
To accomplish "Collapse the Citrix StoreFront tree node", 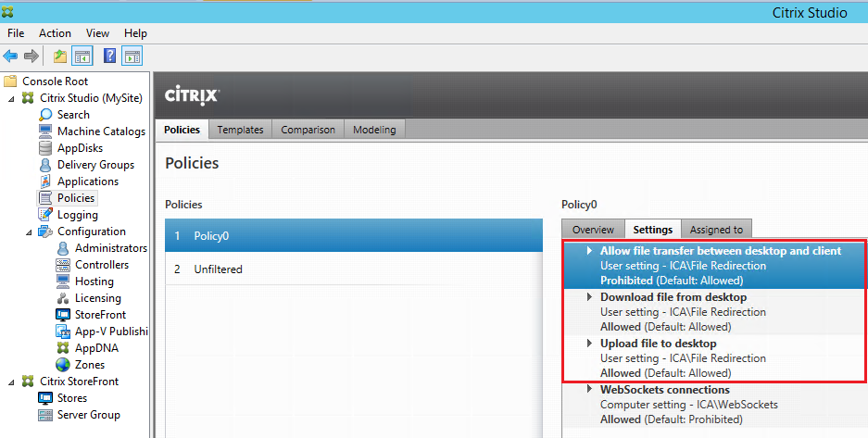I will pos(12,382).
